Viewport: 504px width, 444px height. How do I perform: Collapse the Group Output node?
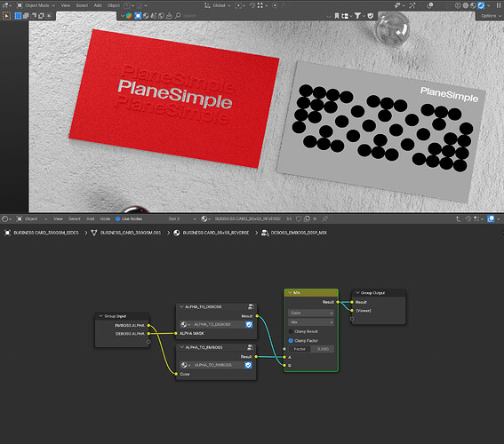pos(357,293)
